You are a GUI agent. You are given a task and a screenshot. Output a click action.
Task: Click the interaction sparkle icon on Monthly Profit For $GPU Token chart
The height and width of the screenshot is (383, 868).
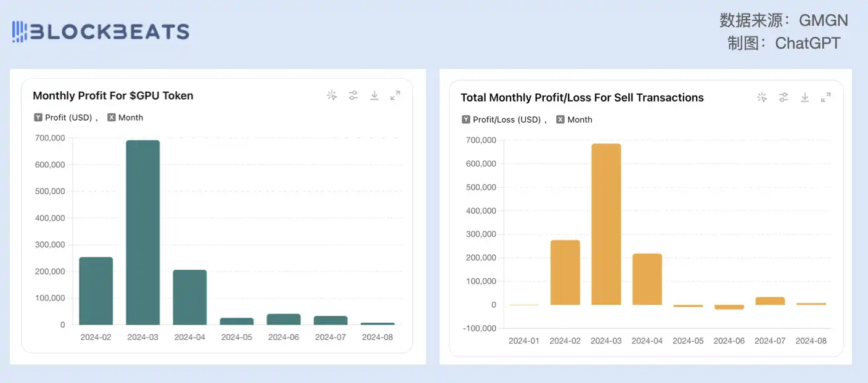click(332, 95)
